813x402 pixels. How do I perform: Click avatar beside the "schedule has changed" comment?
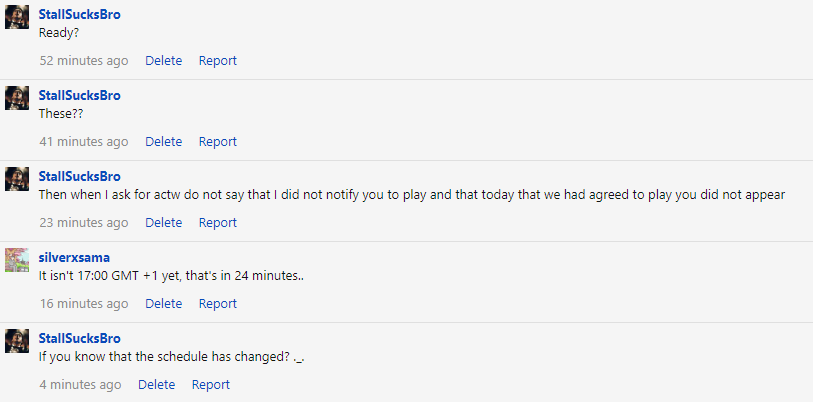click(17, 341)
